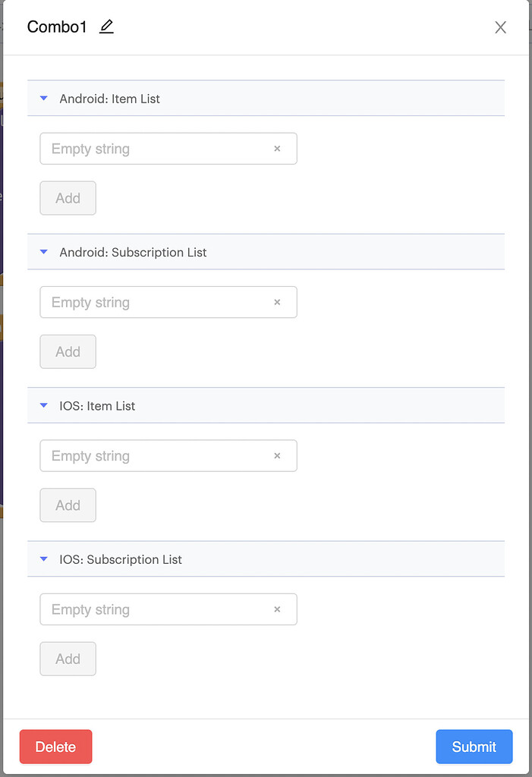Image resolution: width=532 pixels, height=777 pixels.
Task: Click Add under Android: Item List
Action: click(68, 197)
